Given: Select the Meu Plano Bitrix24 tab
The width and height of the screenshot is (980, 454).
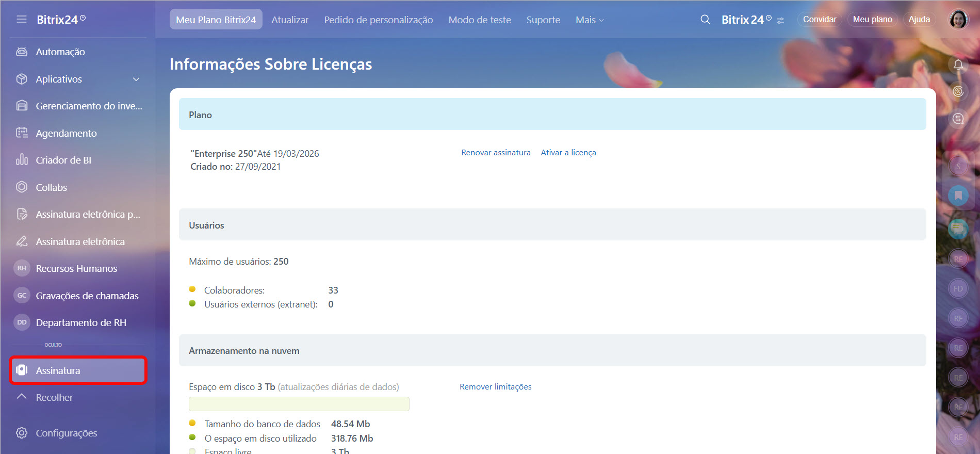Looking at the screenshot, I should tap(216, 20).
